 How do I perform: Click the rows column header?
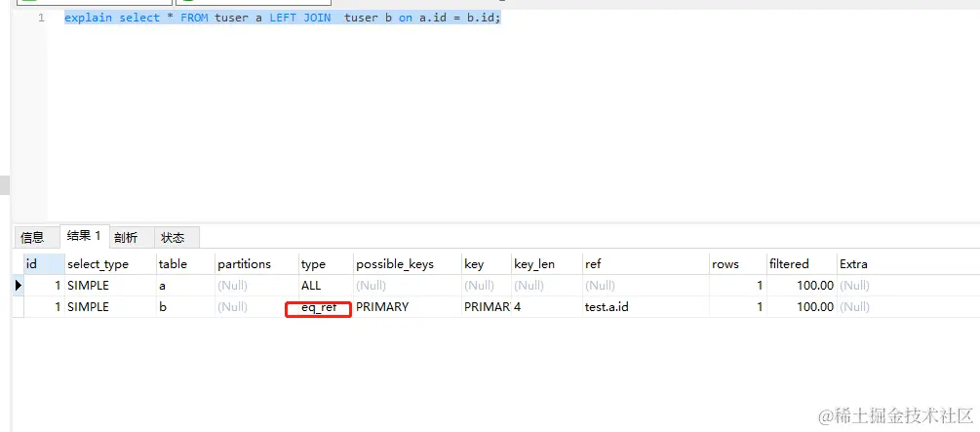[738, 264]
